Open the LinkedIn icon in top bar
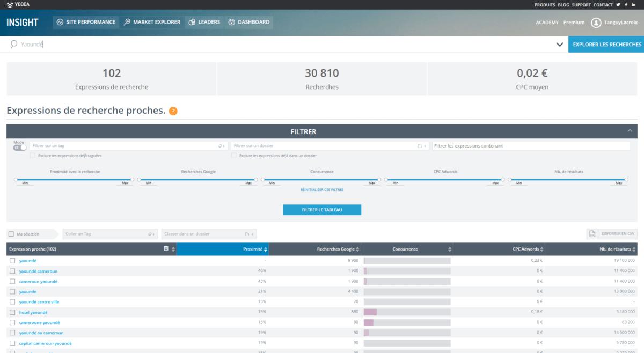This screenshot has width=644, height=353. point(634,5)
